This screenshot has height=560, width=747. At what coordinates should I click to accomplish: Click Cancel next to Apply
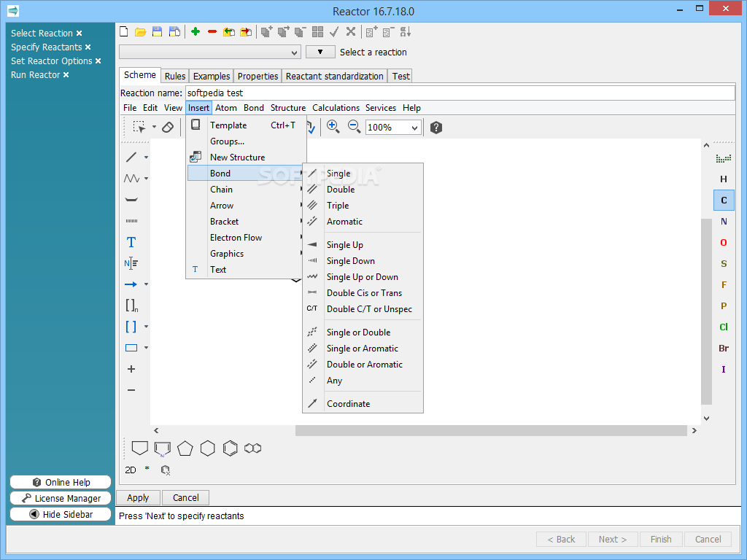[186, 497]
